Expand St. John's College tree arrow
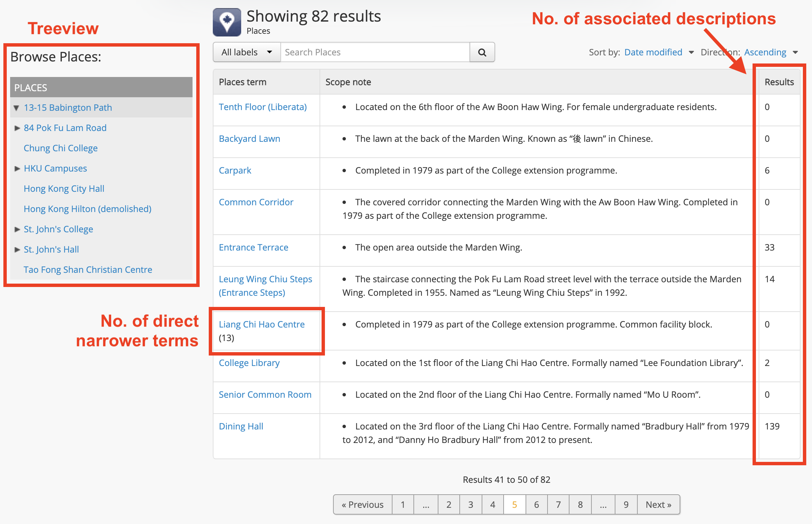The width and height of the screenshot is (812, 524). 17,229
